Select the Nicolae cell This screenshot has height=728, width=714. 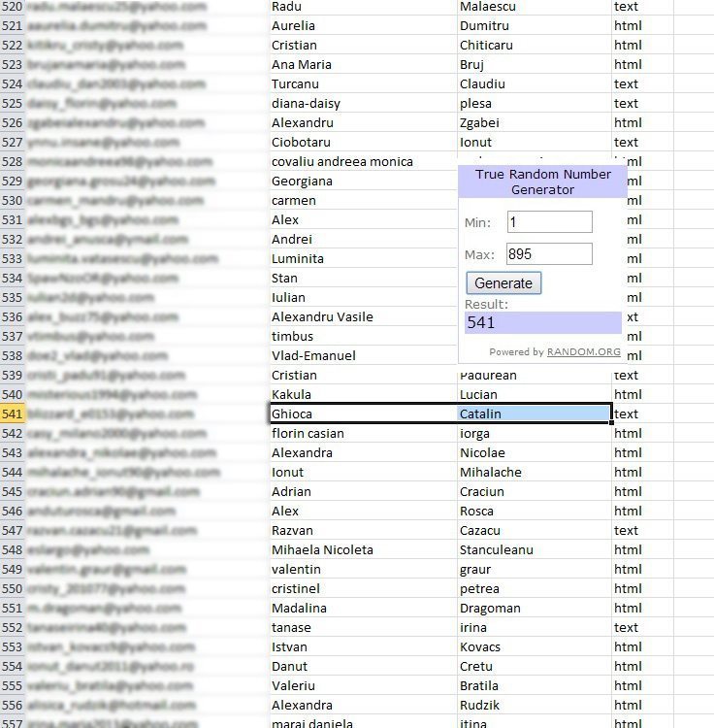click(x=534, y=452)
